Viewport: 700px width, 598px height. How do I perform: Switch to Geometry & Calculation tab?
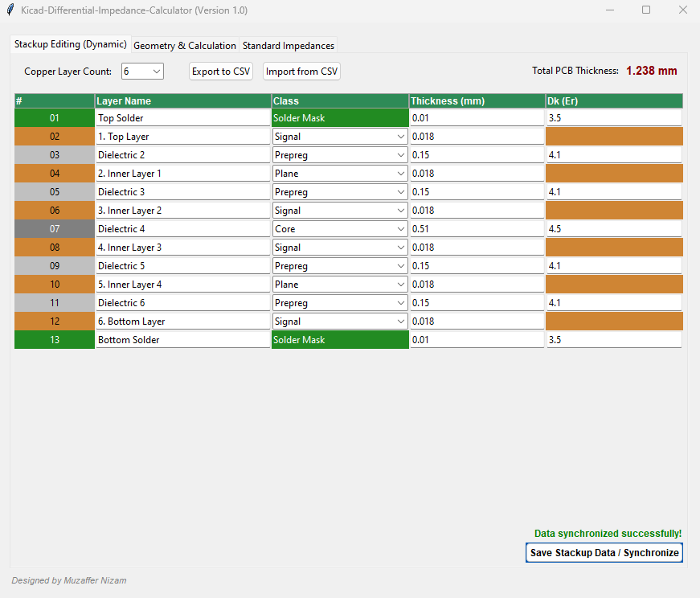tap(185, 46)
